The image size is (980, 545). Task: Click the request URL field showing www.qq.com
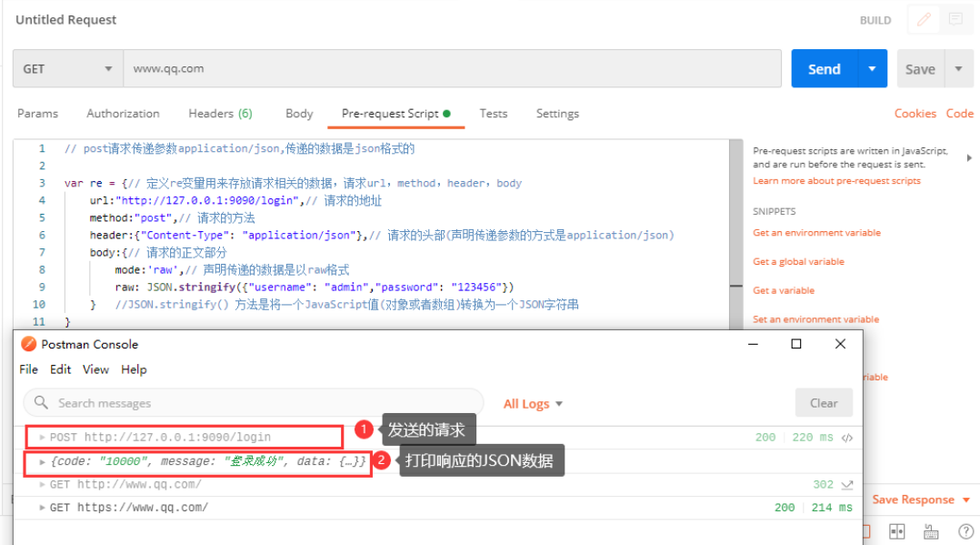pyautogui.click(x=452, y=69)
